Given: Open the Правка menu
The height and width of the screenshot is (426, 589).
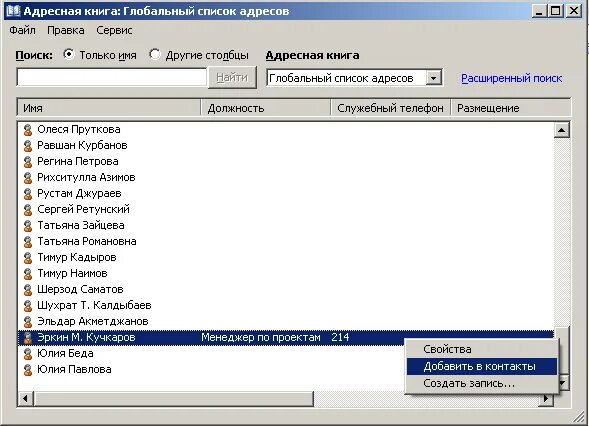Looking at the screenshot, I should 66,30.
